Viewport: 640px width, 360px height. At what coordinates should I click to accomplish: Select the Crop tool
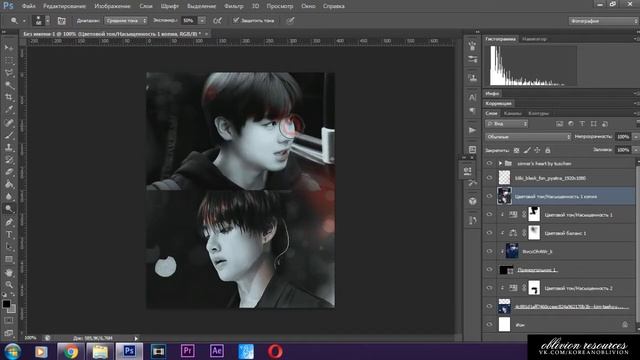pos(9,98)
